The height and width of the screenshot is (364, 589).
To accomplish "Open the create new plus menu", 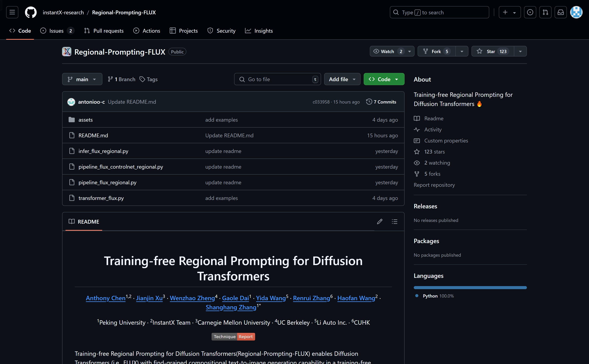I will (509, 12).
